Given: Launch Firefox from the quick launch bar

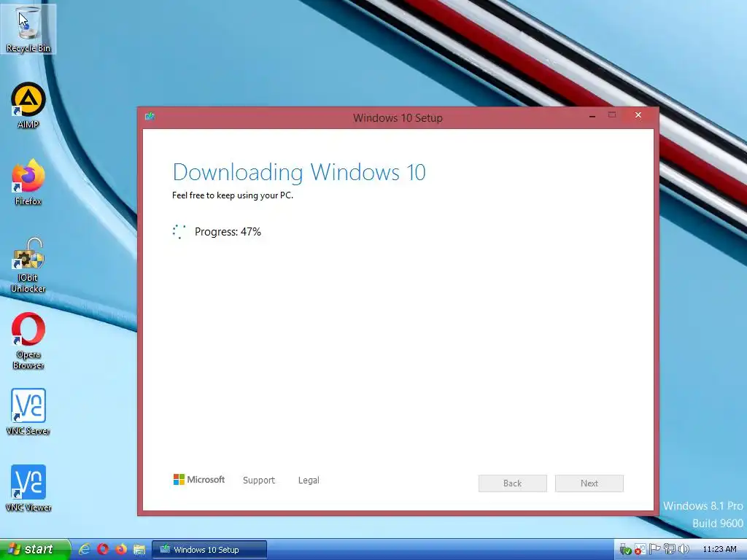Looking at the screenshot, I should pyautogui.click(x=121, y=549).
